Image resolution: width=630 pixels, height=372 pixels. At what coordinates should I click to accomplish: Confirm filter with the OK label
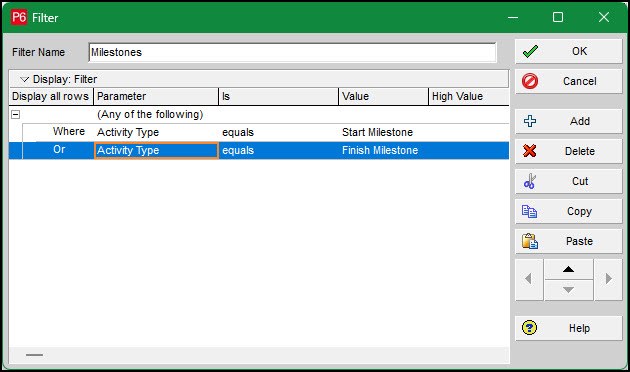tap(579, 51)
